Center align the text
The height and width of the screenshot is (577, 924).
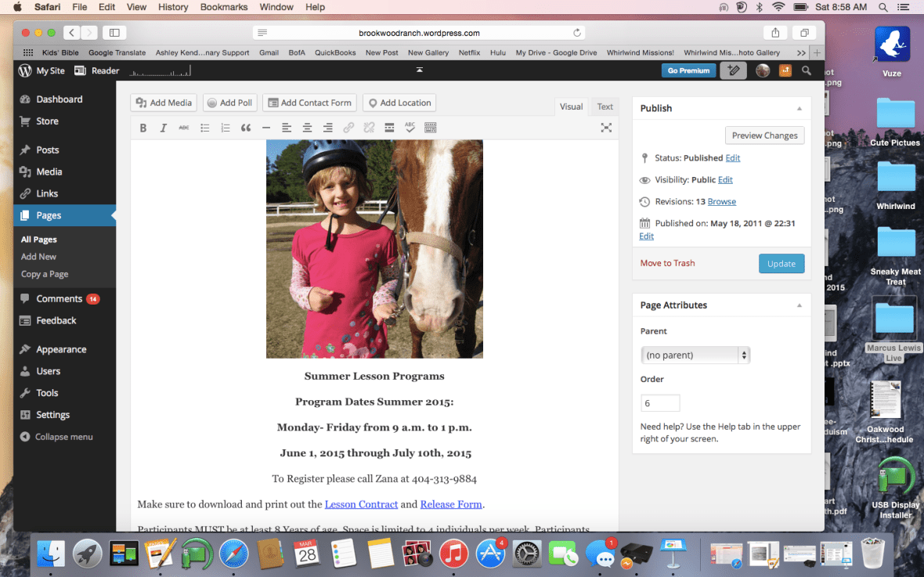pyautogui.click(x=307, y=128)
